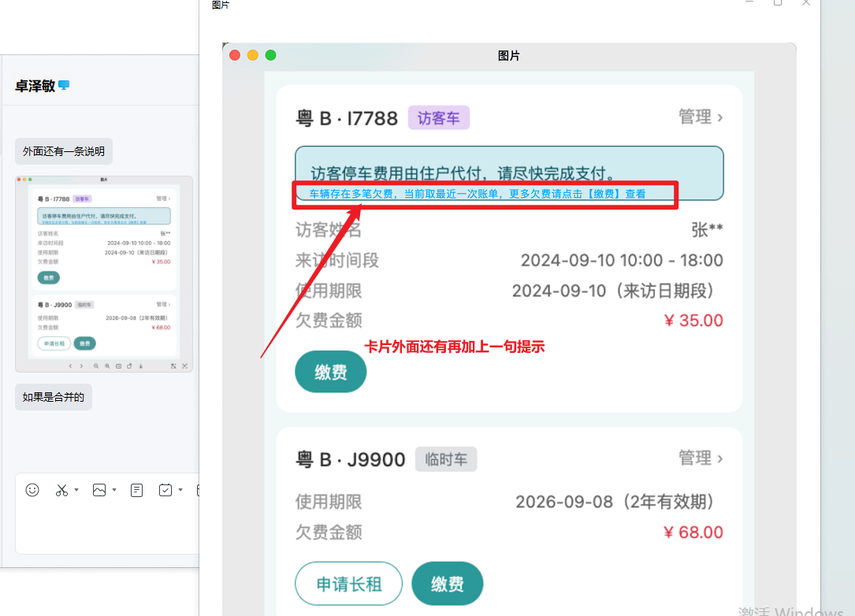The image size is (855, 616).
Task: Click the time range 2024-09-10 10:00 - 18:00
Action: coord(622,260)
